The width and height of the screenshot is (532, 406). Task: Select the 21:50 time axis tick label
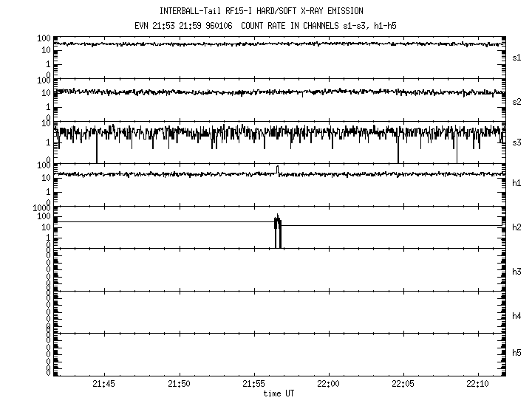click(x=179, y=385)
